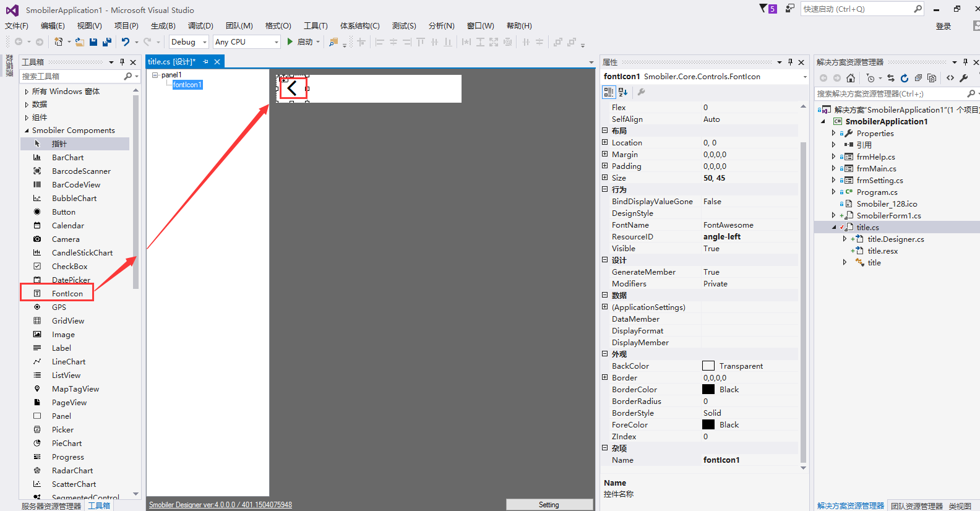Viewport: 980px width, 511px height.
Task: Click the feedback icon beside notifications flag
Action: click(x=790, y=8)
